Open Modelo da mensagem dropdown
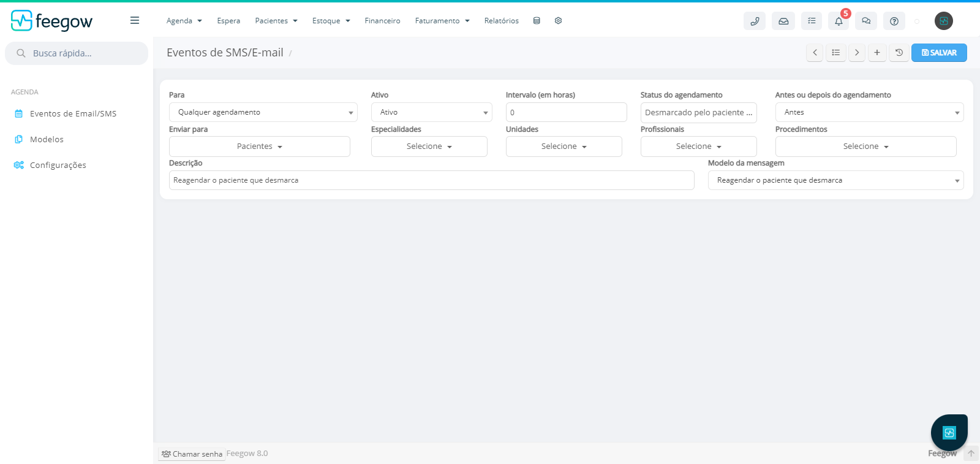 836,180
